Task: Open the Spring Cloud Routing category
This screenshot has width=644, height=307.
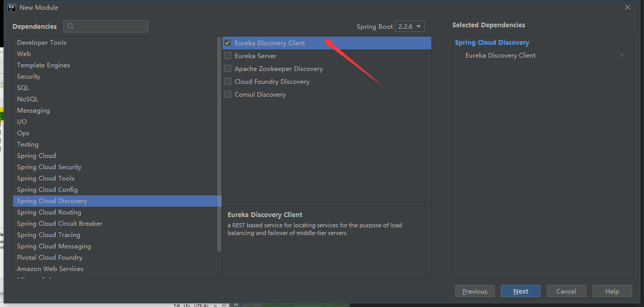Action: (x=49, y=212)
